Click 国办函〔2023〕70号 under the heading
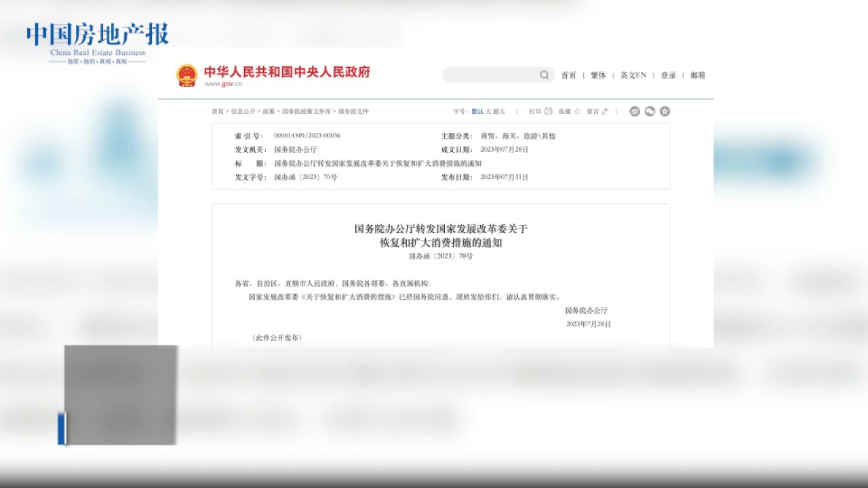 point(441,256)
